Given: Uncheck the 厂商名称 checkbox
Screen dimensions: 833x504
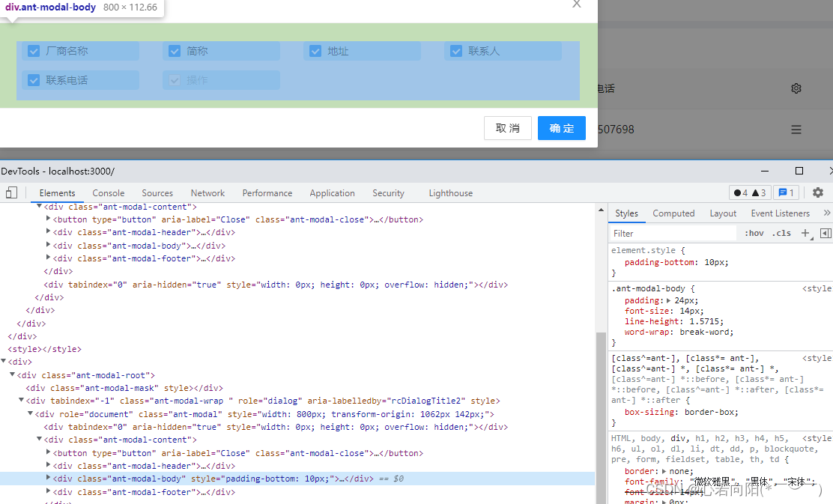Looking at the screenshot, I should click(x=34, y=51).
